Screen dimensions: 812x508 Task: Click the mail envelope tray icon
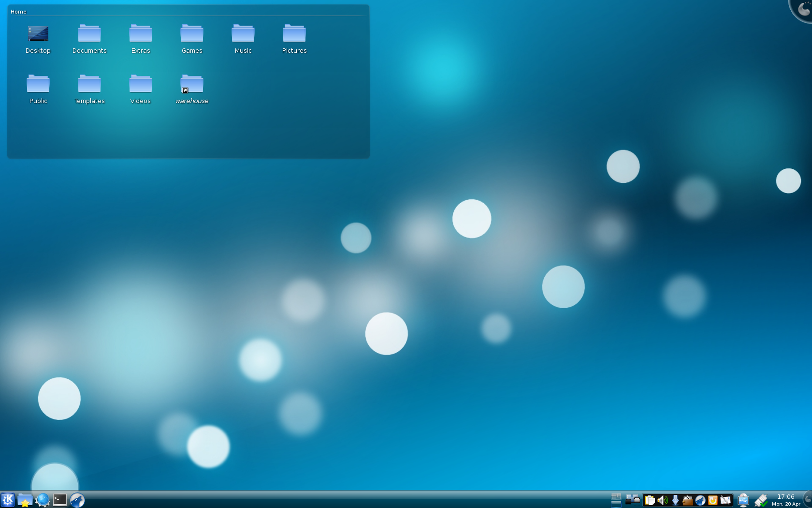coord(725,500)
